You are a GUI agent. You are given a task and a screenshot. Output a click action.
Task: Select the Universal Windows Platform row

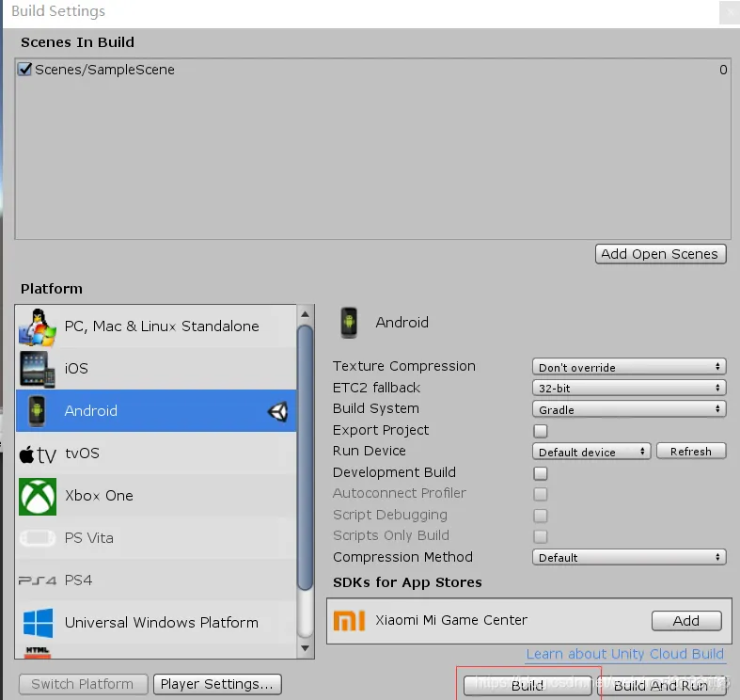(x=156, y=623)
